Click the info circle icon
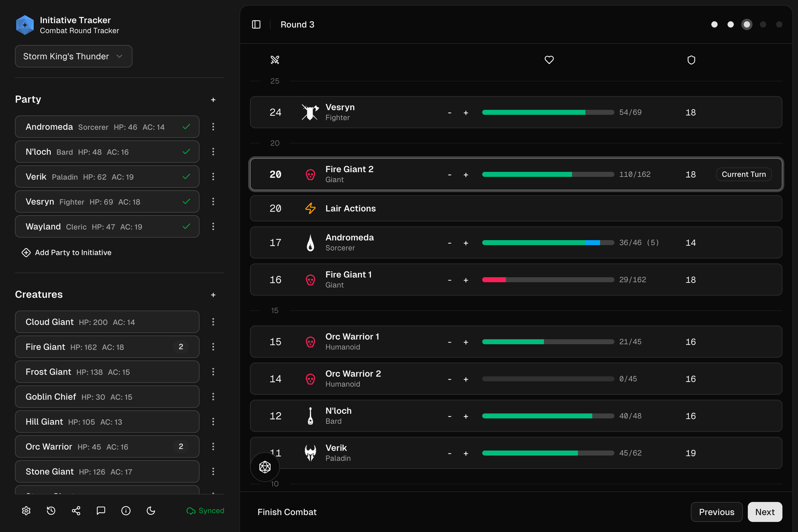The height and width of the screenshot is (532, 798). [x=126, y=511]
